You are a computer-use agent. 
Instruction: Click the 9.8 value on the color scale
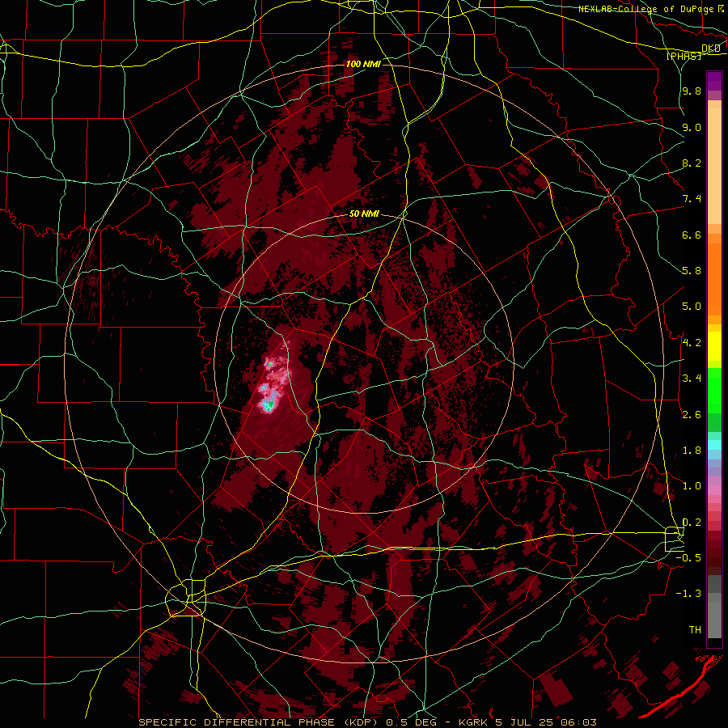[x=692, y=91]
